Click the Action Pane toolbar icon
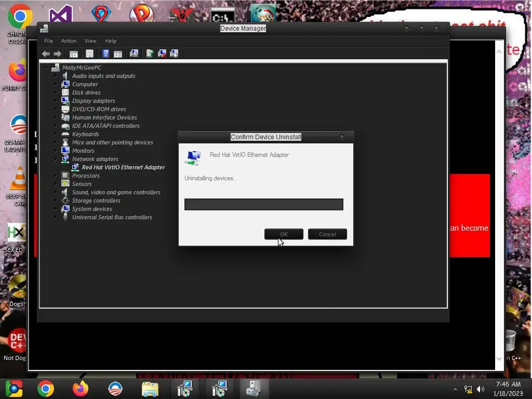The image size is (532, 399). [118, 54]
